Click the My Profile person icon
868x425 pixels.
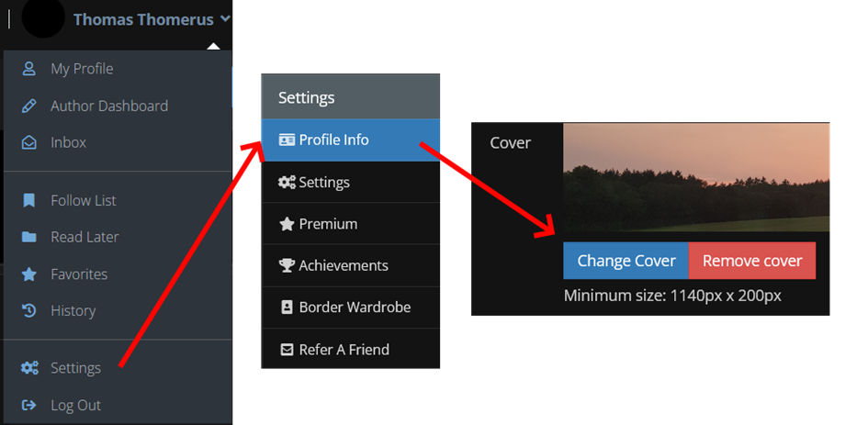pyautogui.click(x=28, y=69)
